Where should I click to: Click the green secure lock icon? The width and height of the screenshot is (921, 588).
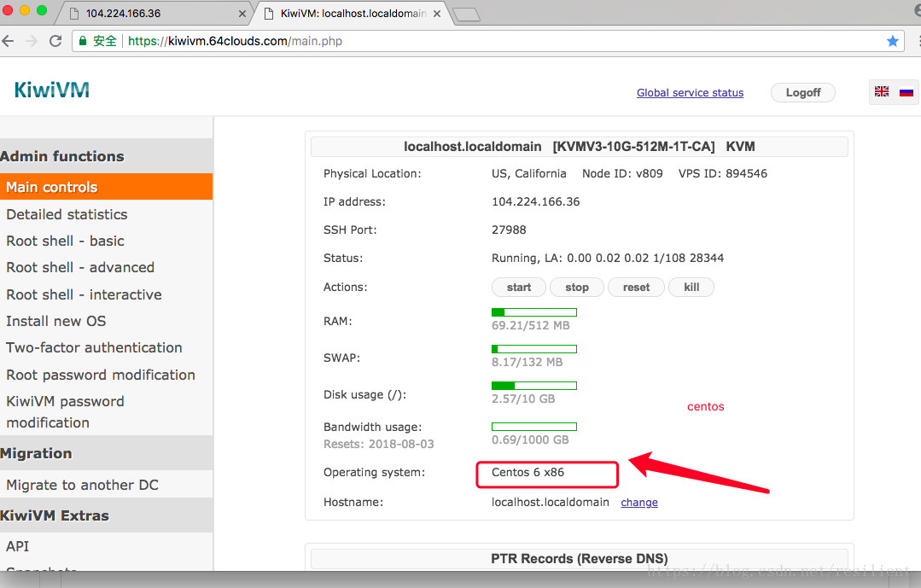(x=83, y=41)
